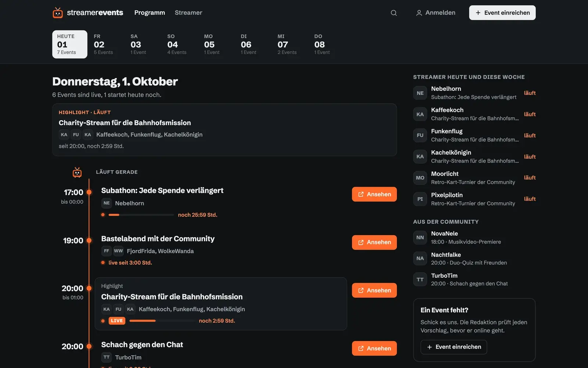Click the HIGHLIGHT · LÄUFT label

[x=85, y=112]
